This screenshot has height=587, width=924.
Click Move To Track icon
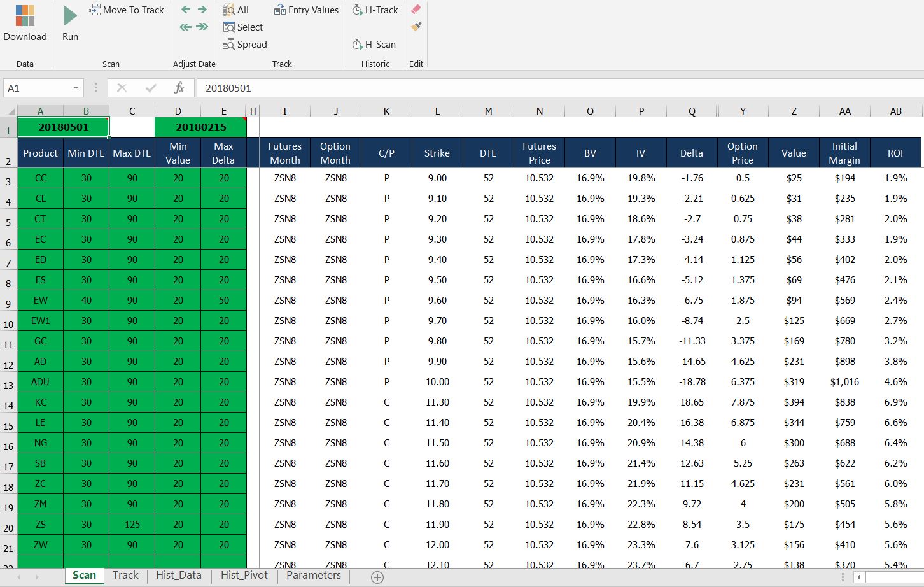pos(95,10)
